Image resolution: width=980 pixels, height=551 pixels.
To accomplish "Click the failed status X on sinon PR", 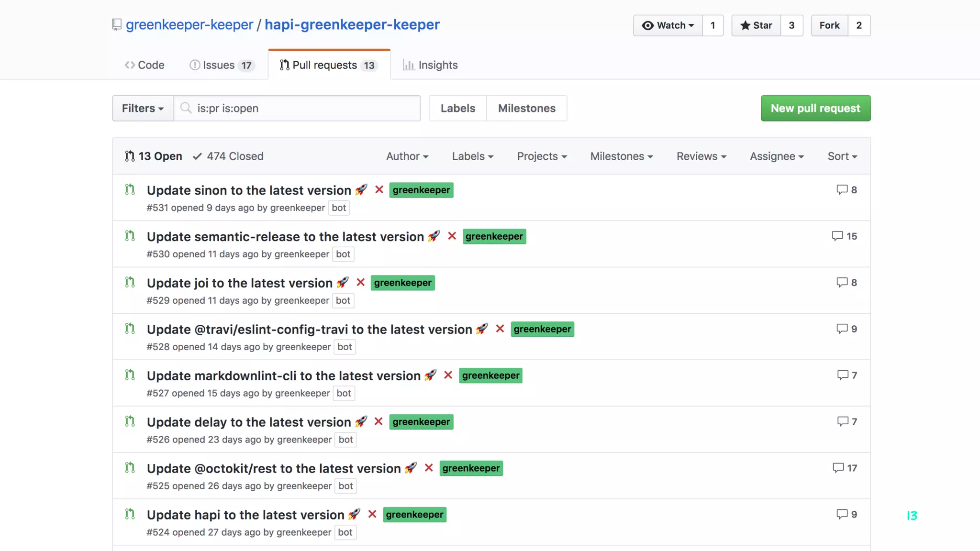I will pos(379,190).
